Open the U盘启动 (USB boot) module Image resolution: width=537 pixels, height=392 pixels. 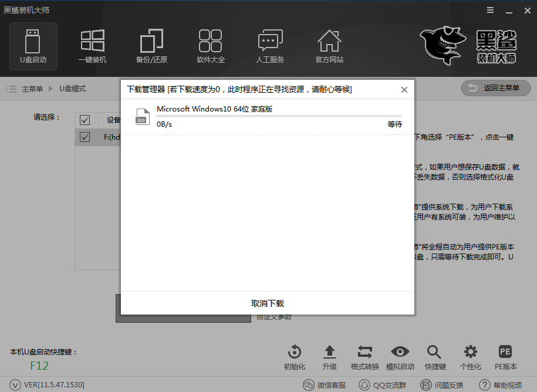[33, 46]
